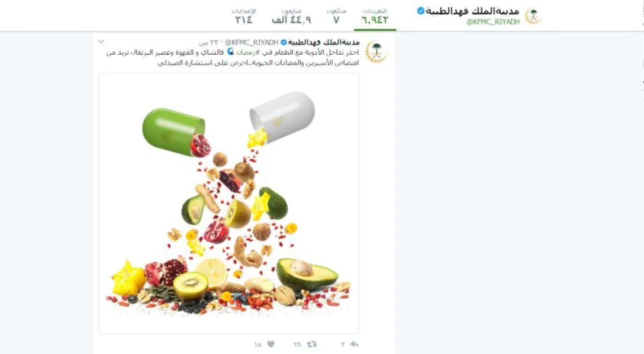
Task: Like the tweet with the heart icon
Action: [271, 344]
